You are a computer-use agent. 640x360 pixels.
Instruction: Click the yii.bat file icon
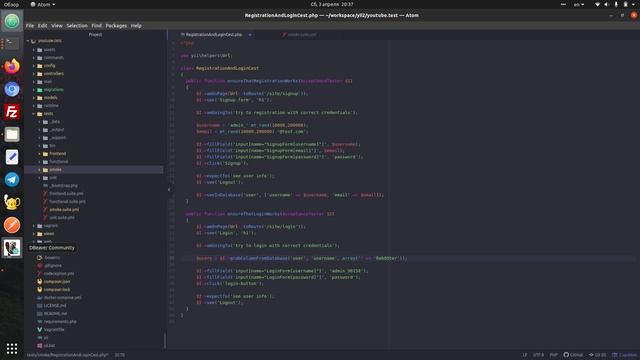40,345
